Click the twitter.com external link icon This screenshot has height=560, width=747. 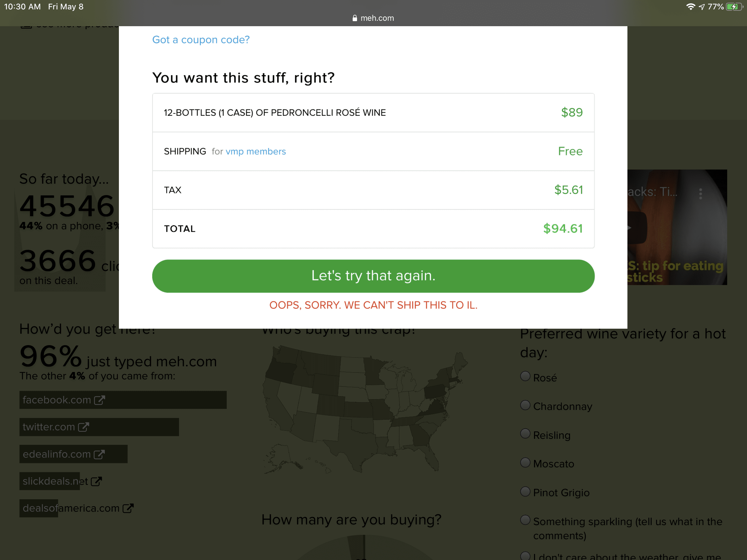(x=83, y=427)
